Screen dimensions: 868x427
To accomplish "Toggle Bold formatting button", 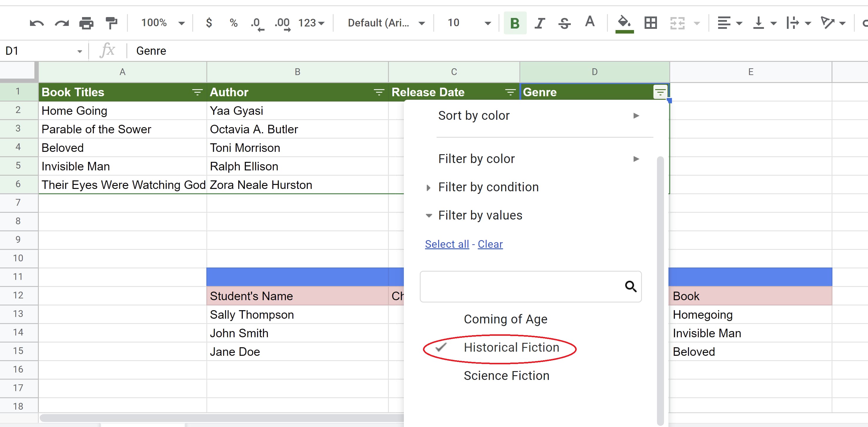I will [514, 23].
